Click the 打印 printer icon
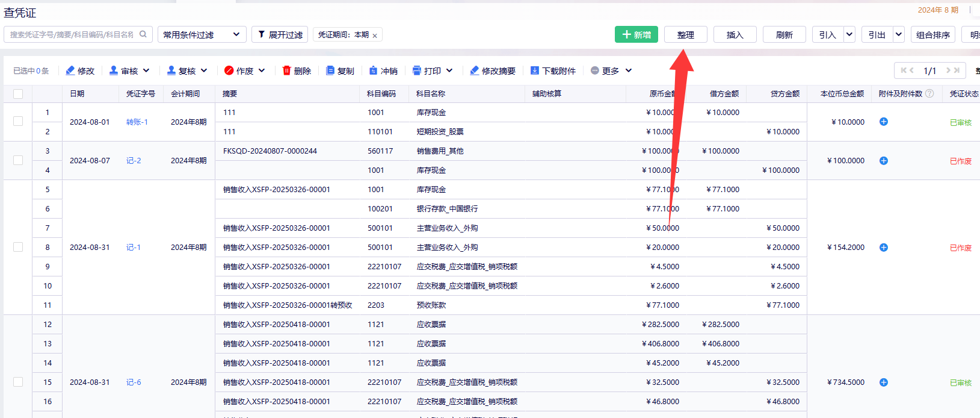Image resolution: width=980 pixels, height=418 pixels. tap(417, 70)
